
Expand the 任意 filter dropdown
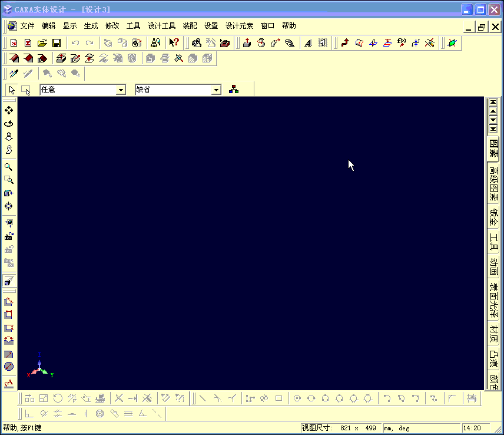121,90
